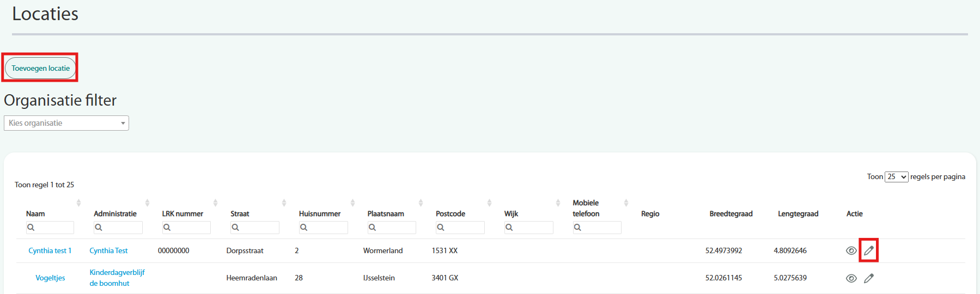
Task: Open the rows per page selector showing 25
Action: (x=896, y=177)
